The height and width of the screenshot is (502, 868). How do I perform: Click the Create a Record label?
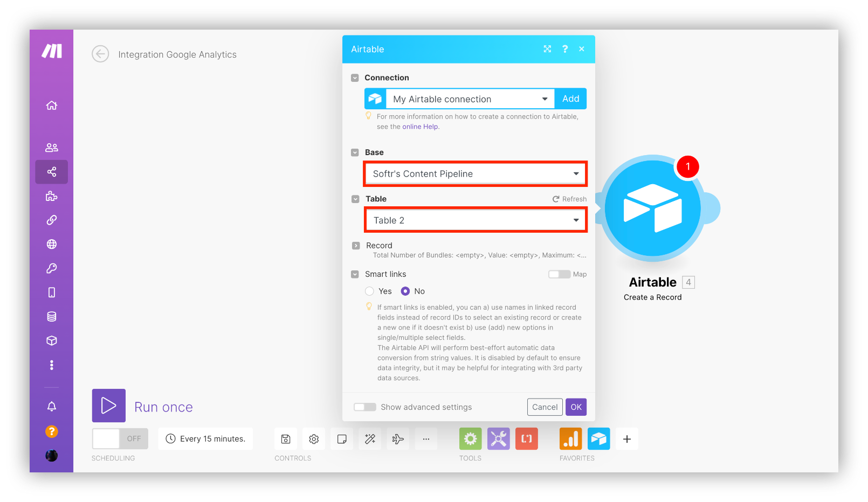[x=653, y=297]
